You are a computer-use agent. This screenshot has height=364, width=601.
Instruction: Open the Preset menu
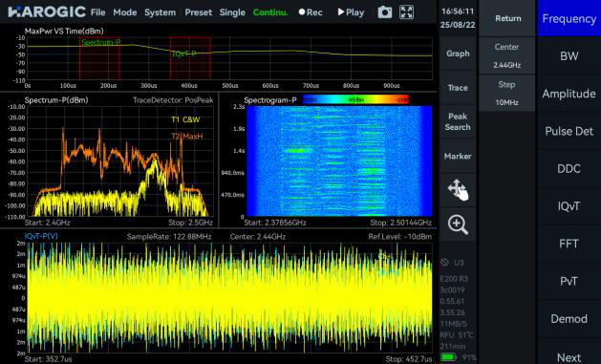[198, 12]
